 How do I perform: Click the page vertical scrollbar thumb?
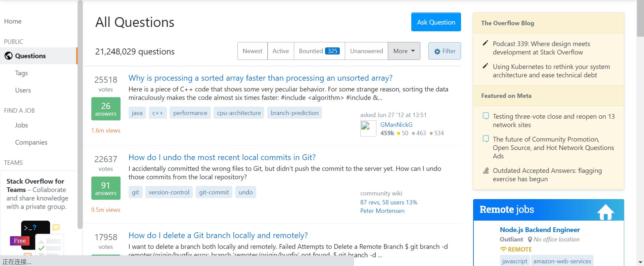(x=640, y=18)
